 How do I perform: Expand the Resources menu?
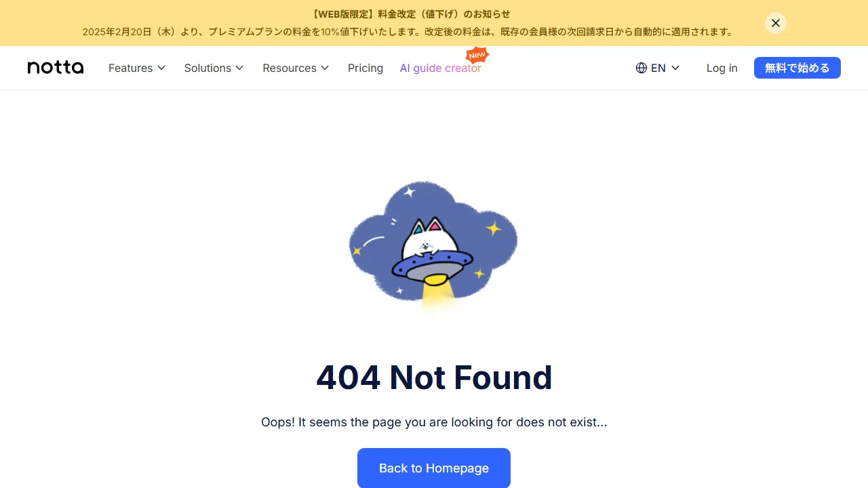(x=296, y=68)
